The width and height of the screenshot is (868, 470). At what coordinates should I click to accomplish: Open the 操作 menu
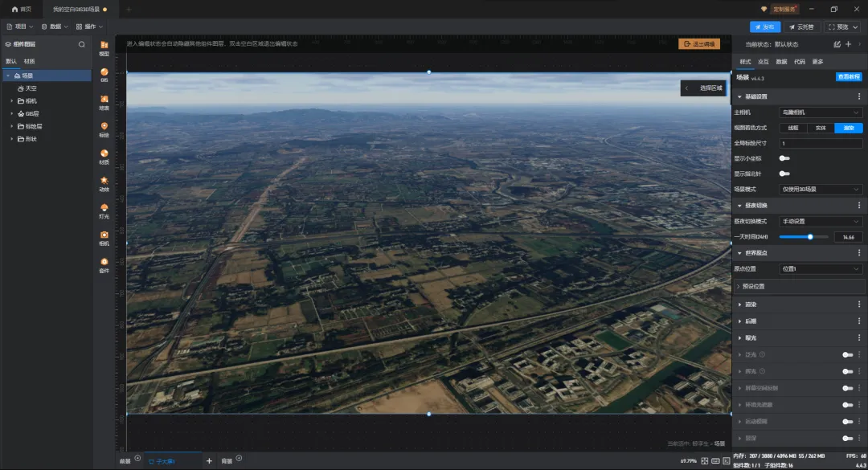89,27
